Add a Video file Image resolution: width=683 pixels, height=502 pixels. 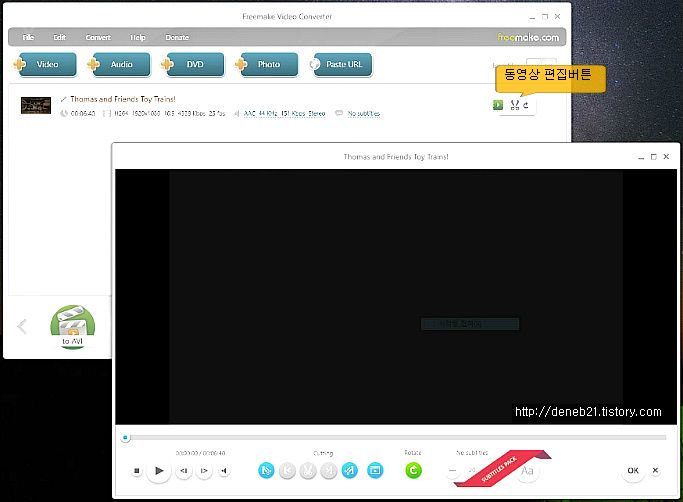click(44, 64)
